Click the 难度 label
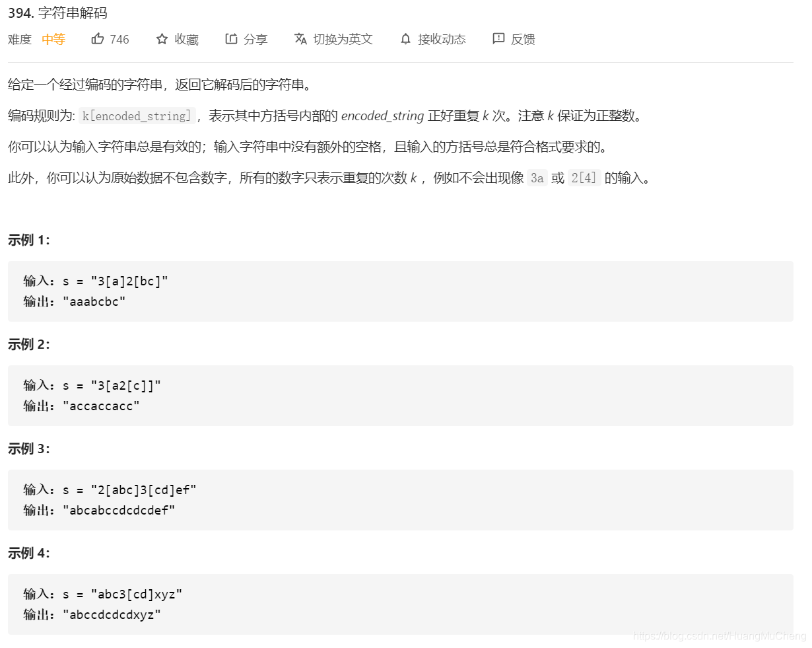Image resolution: width=812 pixels, height=648 pixels. pyautogui.click(x=20, y=40)
